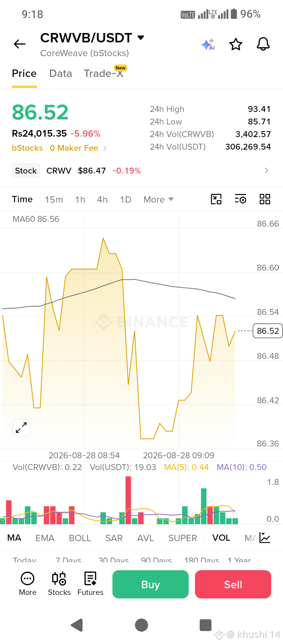283x644 pixels.
Task: Open indicator chart-settings icon beside VOL
Action: [x=265, y=538]
